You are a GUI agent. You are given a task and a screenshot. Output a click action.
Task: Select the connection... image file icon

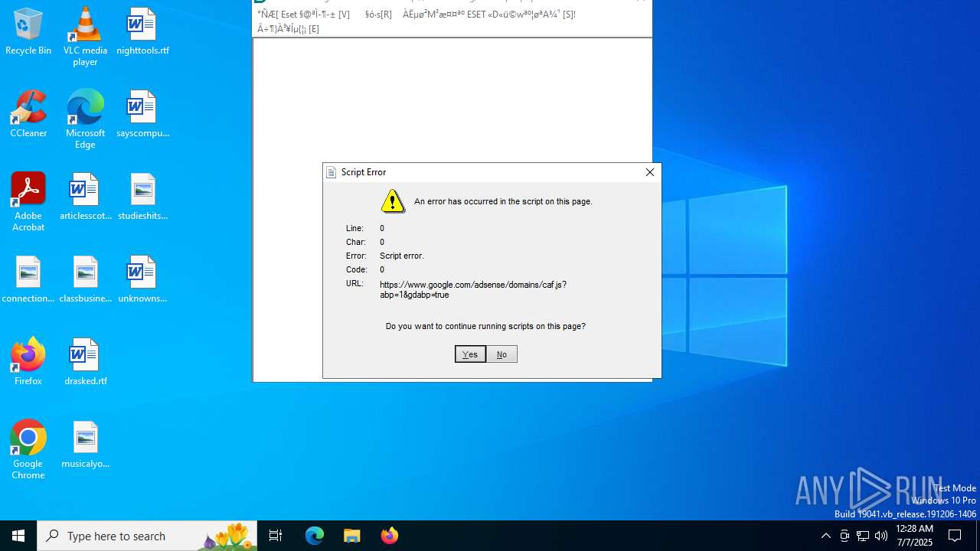click(x=28, y=280)
